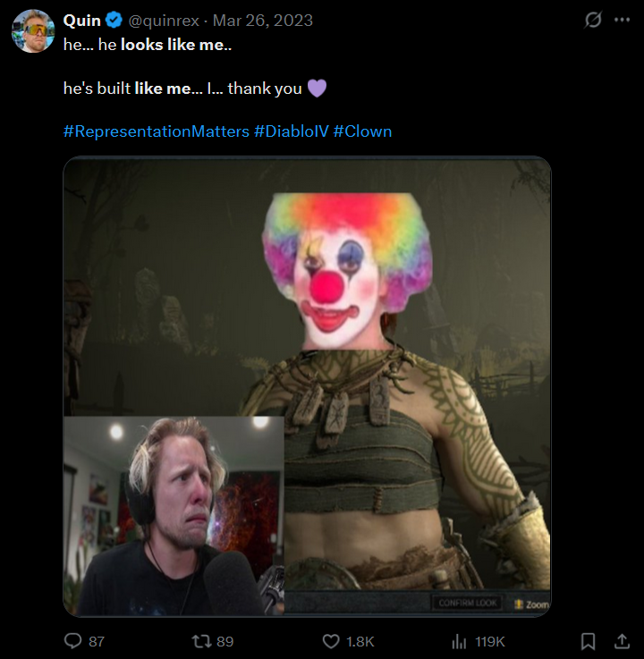Open the three-dot more options menu

click(x=623, y=20)
